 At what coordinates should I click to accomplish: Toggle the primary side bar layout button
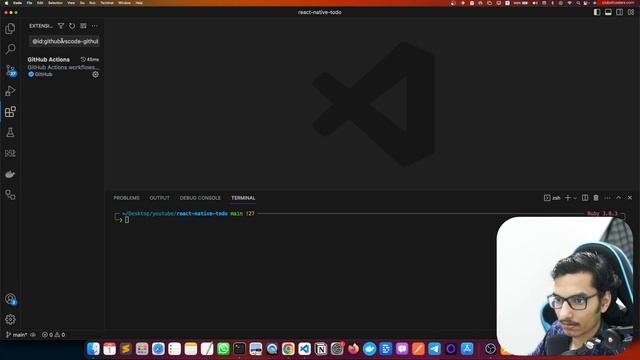tap(597, 12)
